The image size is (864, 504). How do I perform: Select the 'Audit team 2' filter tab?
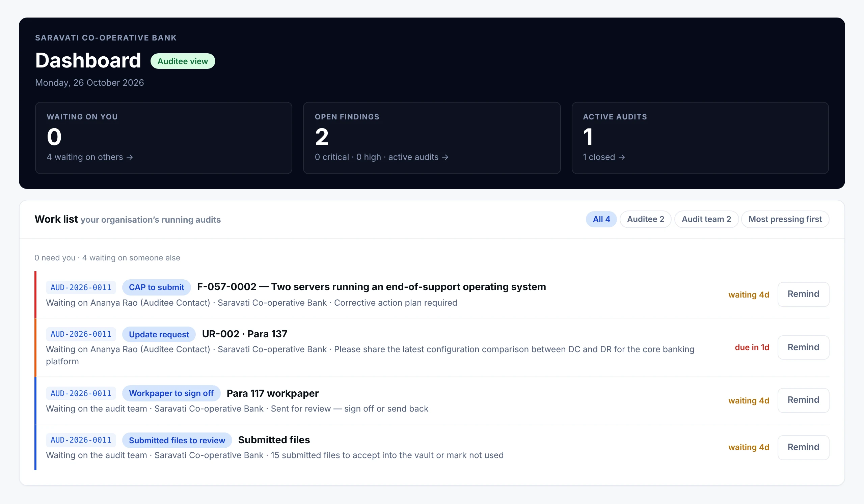click(x=706, y=219)
